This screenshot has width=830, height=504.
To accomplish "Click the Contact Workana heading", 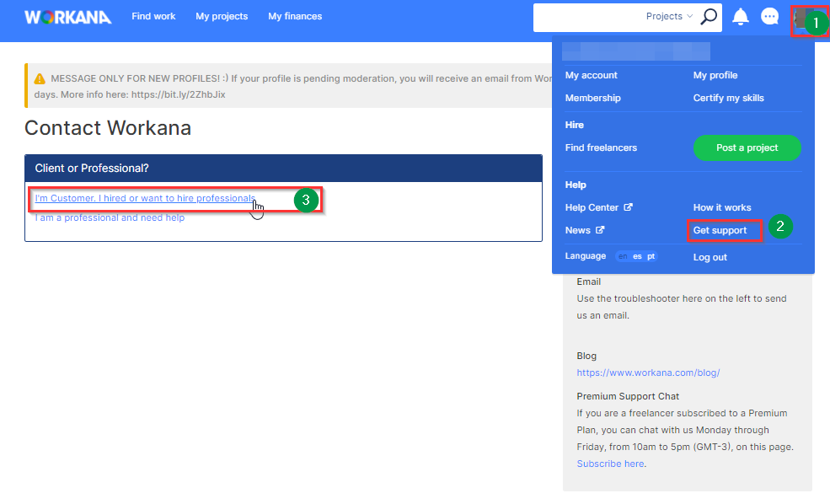I will click(x=108, y=128).
